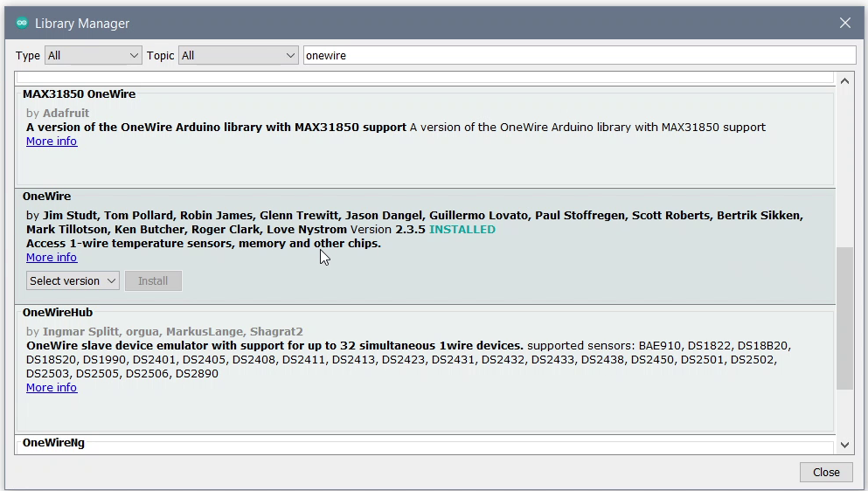868x491 pixels.
Task: Click the 'Topic' filter label
Action: (x=161, y=56)
